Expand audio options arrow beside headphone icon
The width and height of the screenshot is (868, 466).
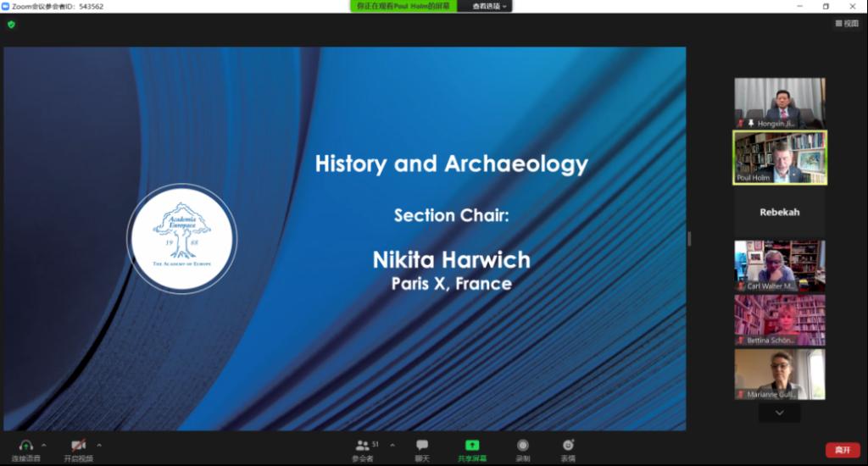44,445
